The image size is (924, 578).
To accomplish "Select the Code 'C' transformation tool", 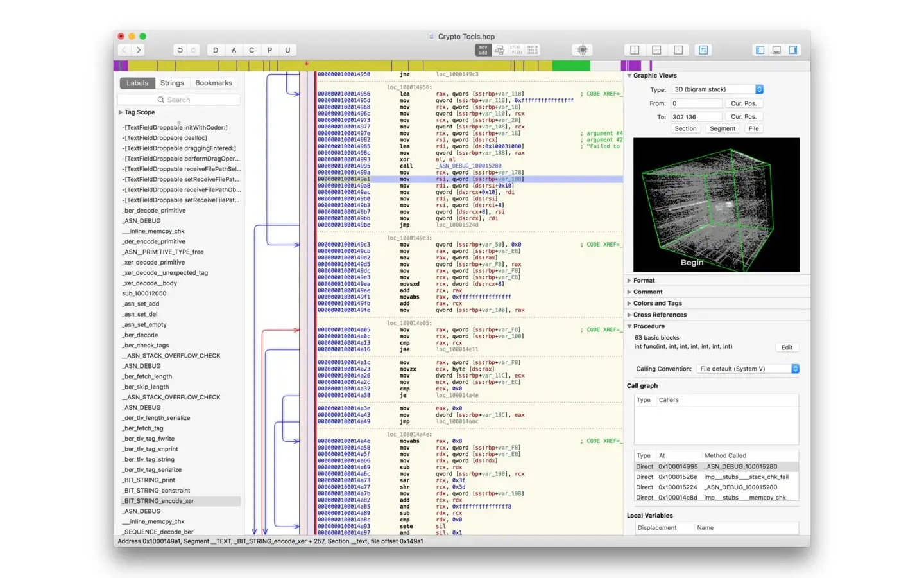I will point(252,49).
